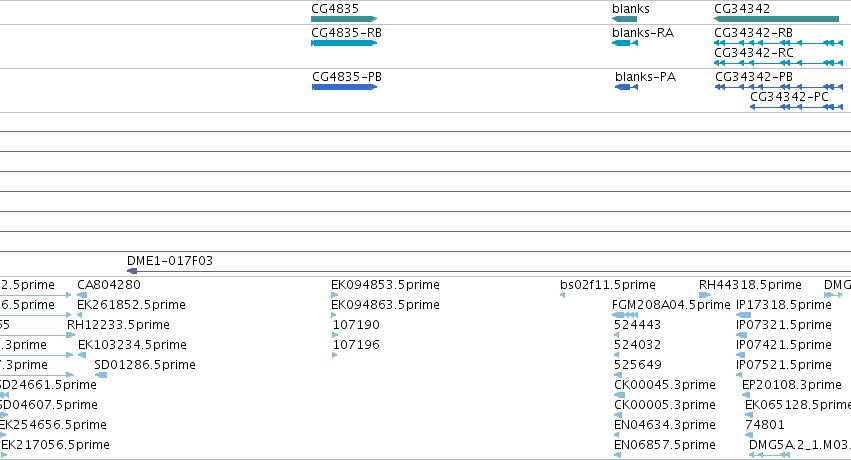Select the SD01286.5prime EST glyph
851x460 pixels.
101,375
